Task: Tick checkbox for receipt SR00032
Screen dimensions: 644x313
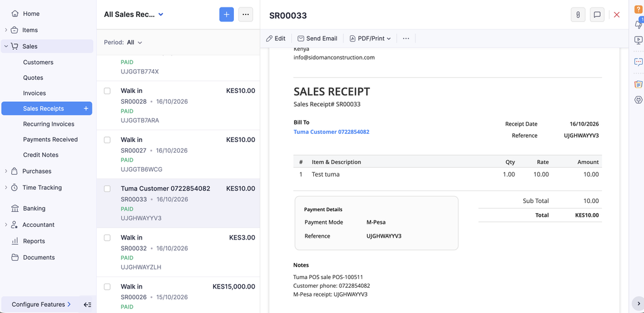Action: 107,238
